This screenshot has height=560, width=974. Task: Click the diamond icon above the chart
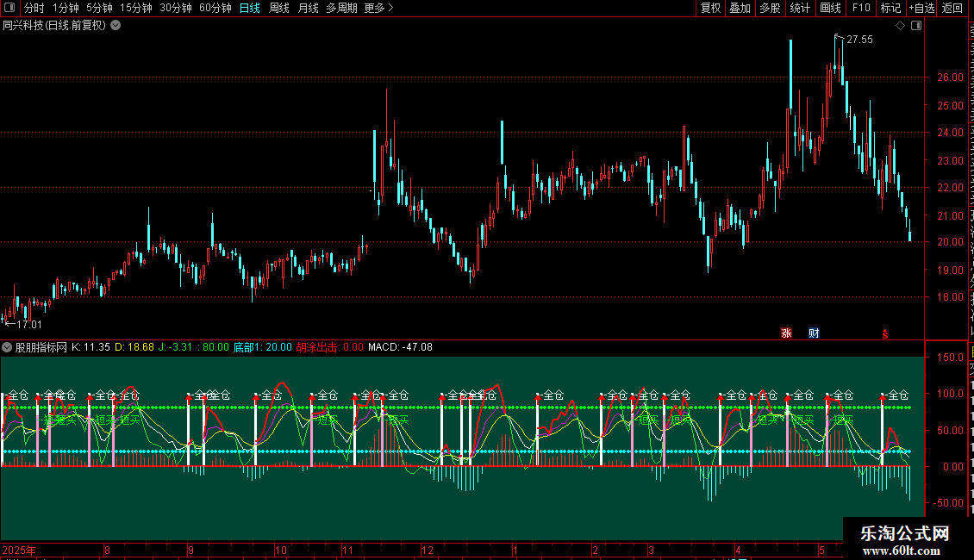[900, 26]
